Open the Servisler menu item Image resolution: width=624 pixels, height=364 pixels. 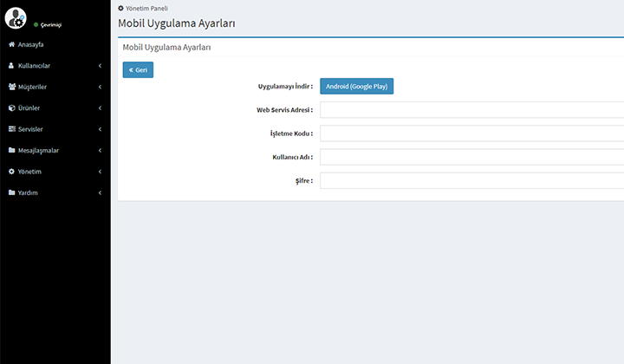30,129
